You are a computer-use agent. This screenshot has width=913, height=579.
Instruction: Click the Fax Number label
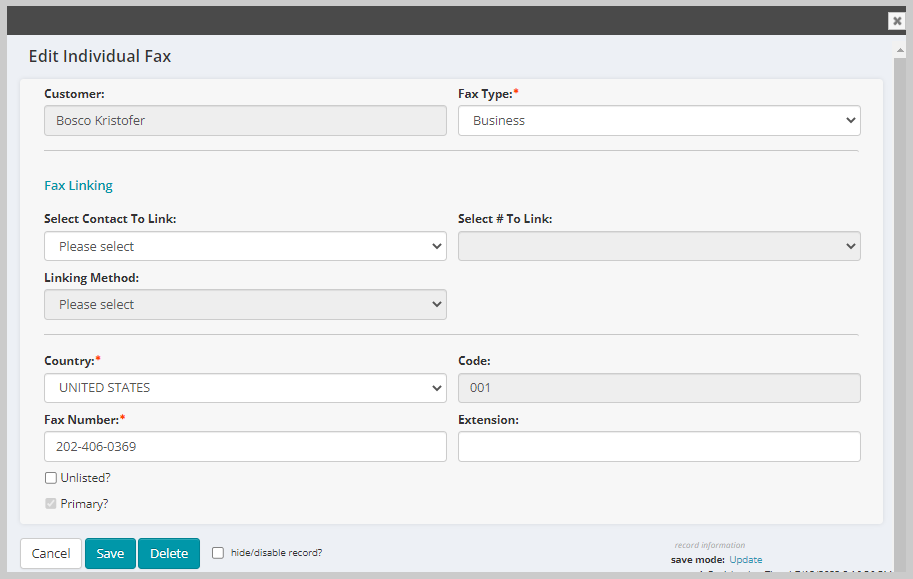click(x=82, y=420)
